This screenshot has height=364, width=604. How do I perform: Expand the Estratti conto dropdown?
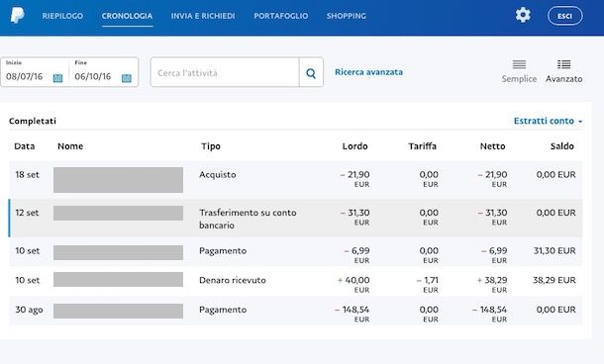(x=548, y=121)
